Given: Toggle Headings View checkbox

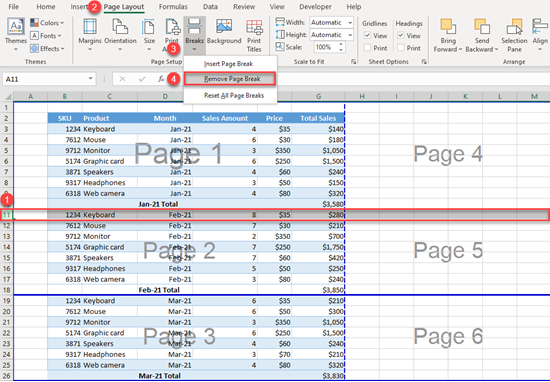Looking at the screenshot, I should click(401, 35).
